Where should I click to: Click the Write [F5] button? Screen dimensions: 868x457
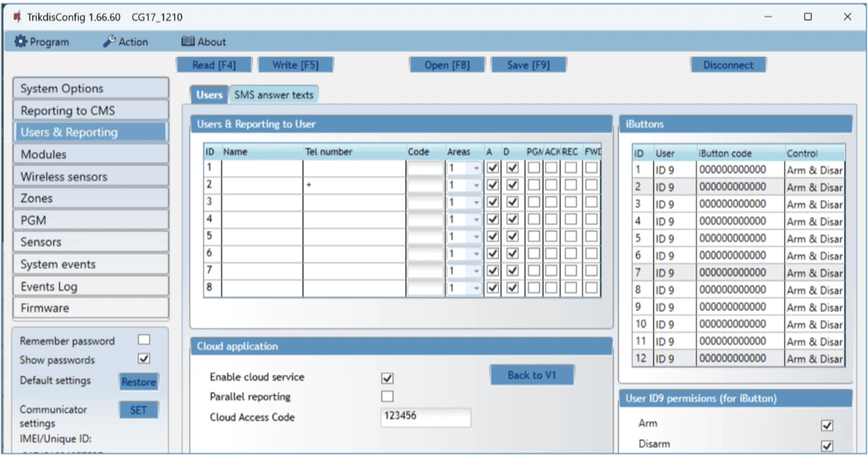point(294,65)
